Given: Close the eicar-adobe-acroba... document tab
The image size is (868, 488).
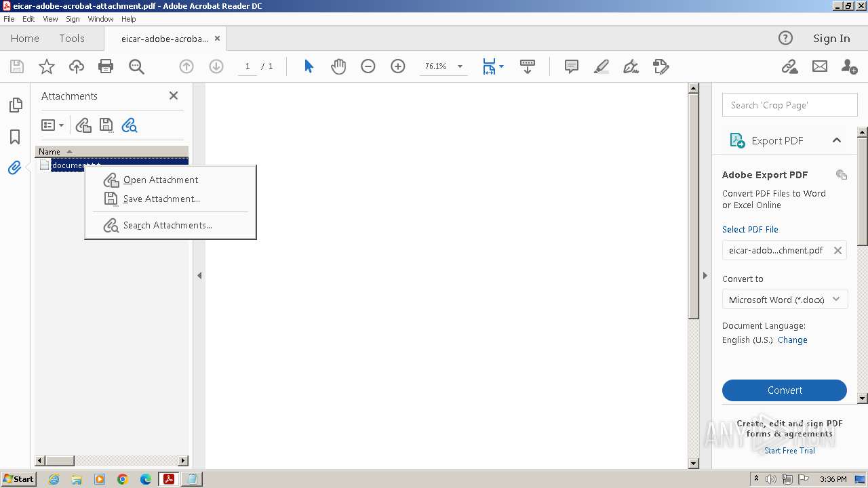Looking at the screenshot, I should (217, 39).
